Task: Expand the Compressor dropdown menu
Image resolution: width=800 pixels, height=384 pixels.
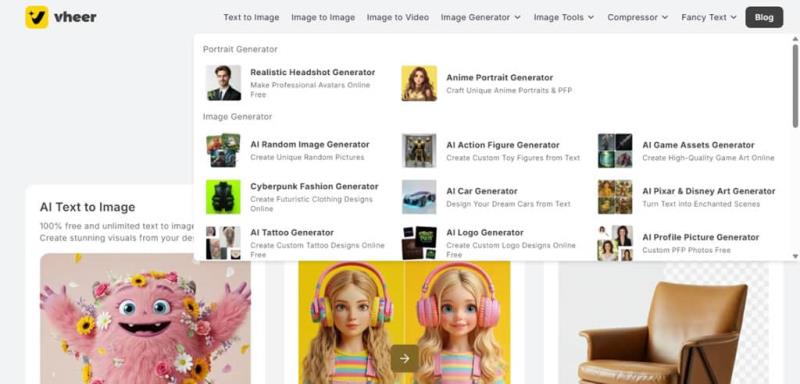Action: coord(638,17)
